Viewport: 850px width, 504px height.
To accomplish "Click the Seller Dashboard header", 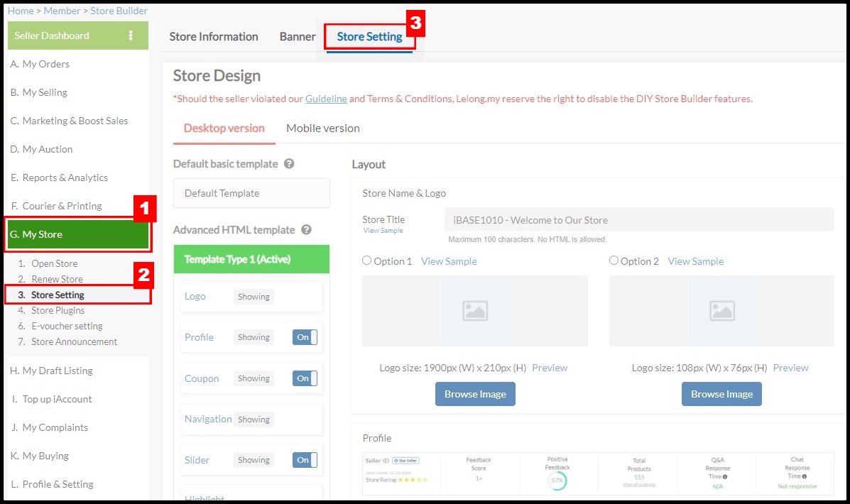I will [x=77, y=35].
